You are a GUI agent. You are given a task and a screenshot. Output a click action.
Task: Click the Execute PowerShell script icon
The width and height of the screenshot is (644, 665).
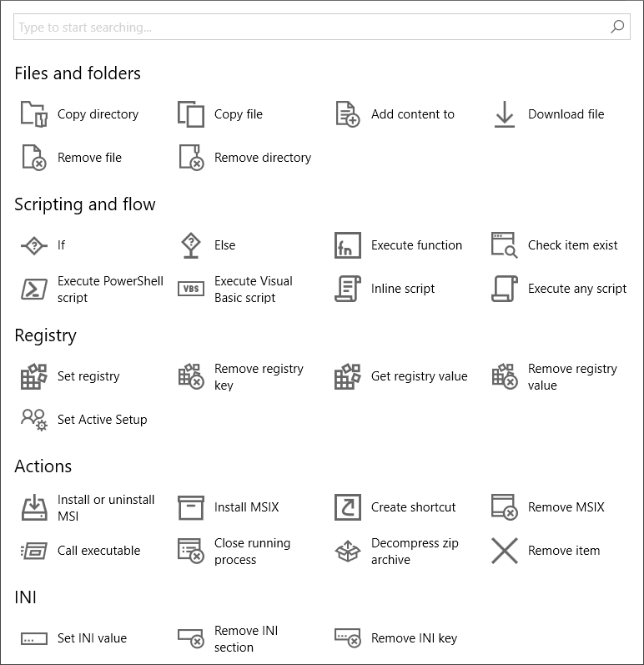33,290
